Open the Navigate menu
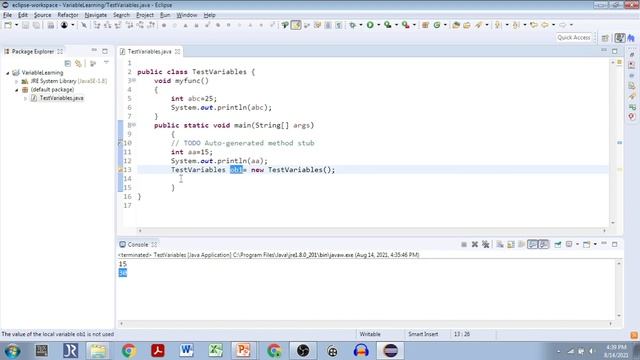 click(x=96, y=15)
